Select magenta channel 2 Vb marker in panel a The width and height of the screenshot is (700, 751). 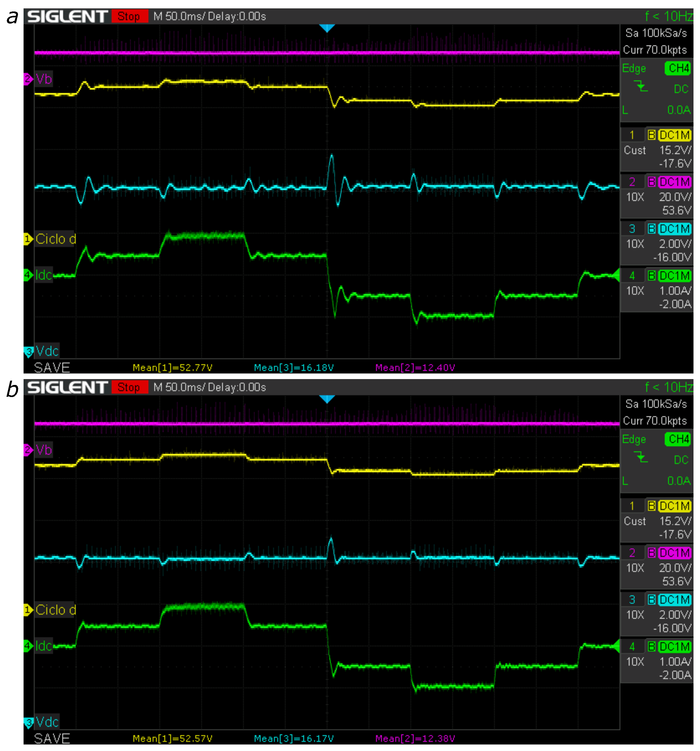(28, 79)
